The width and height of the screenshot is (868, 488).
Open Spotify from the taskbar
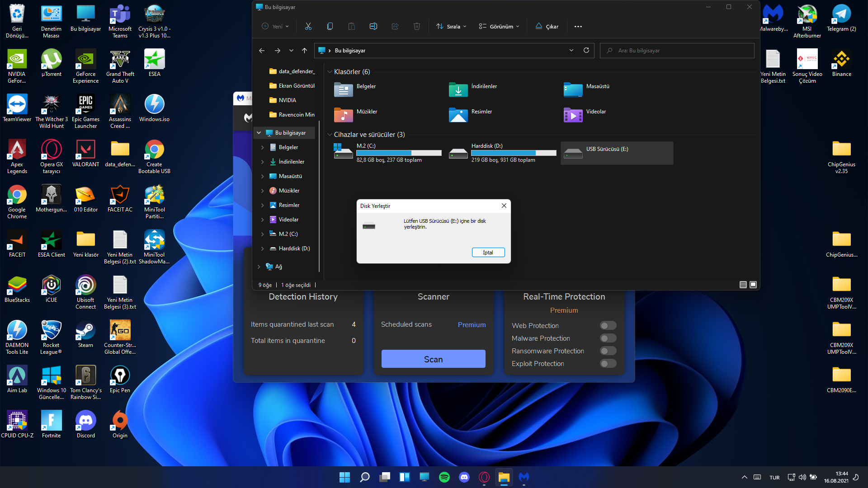[x=444, y=477]
